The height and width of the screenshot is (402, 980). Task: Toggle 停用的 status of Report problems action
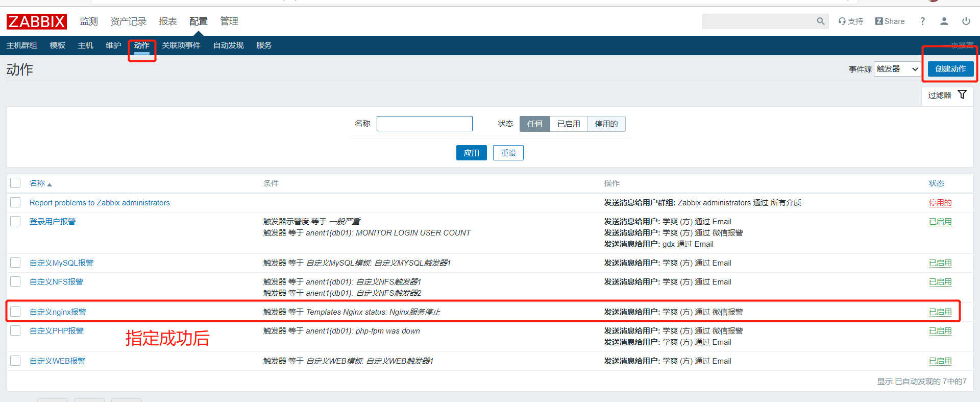940,203
